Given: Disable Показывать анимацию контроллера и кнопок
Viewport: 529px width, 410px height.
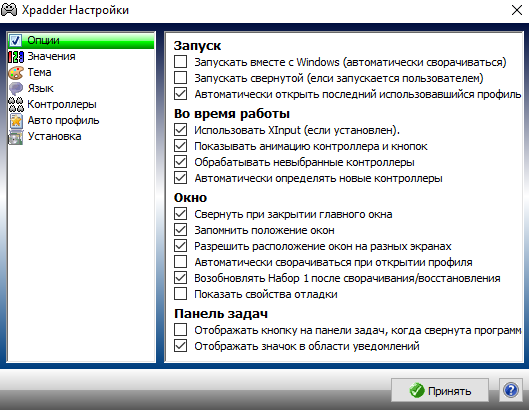Looking at the screenshot, I should click(x=180, y=146).
